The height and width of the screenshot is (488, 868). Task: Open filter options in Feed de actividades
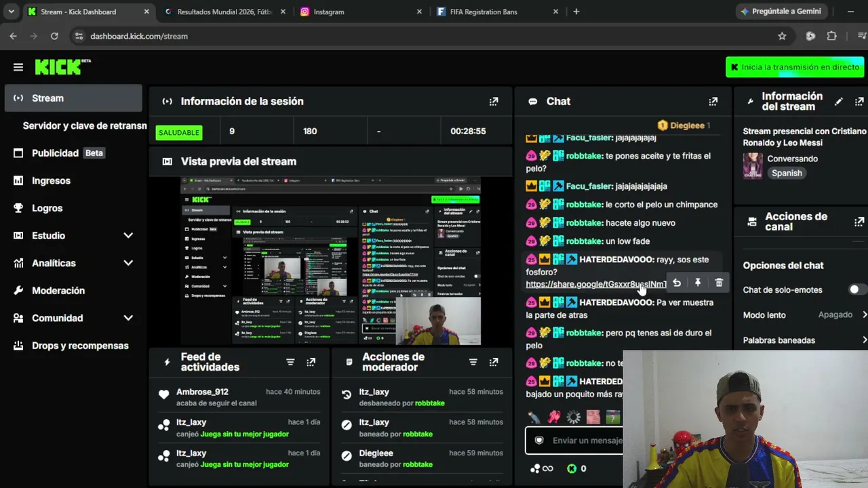[x=290, y=362]
